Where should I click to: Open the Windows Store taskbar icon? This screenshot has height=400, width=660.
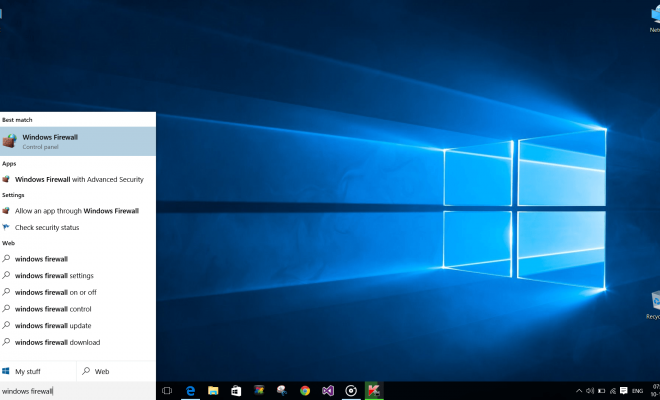tap(236, 391)
